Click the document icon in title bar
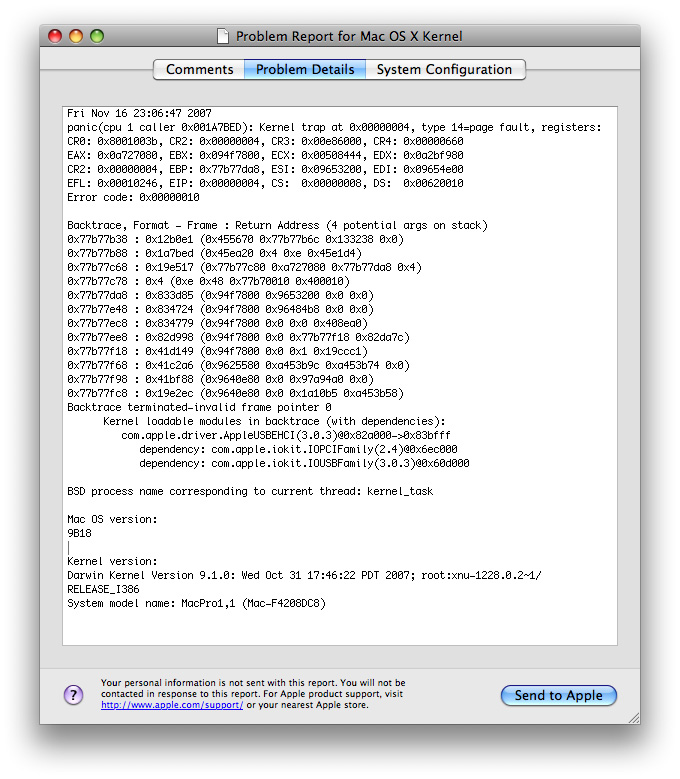680x779 pixels. tap(223, 36)
